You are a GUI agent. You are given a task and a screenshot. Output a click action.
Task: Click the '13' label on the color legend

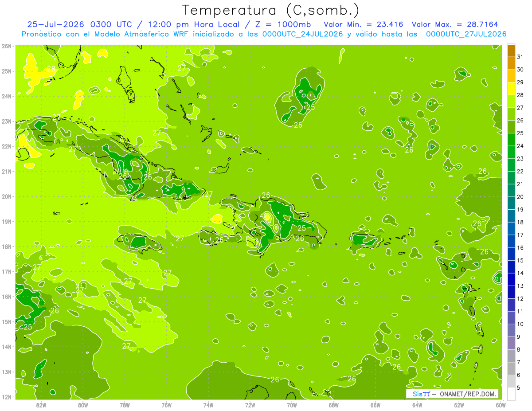[x=520, y=286]
